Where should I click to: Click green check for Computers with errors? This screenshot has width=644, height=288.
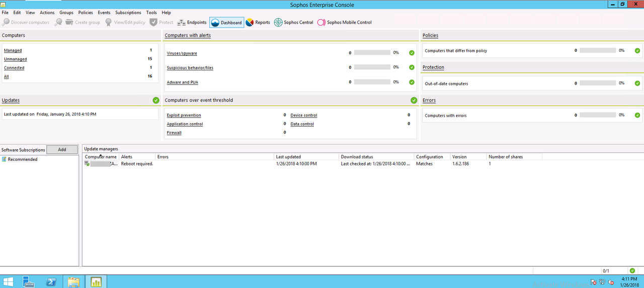pos(637,115)
